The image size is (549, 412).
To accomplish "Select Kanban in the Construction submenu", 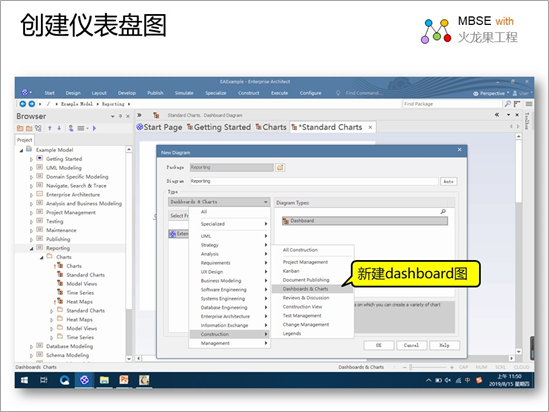I will 291,271.
